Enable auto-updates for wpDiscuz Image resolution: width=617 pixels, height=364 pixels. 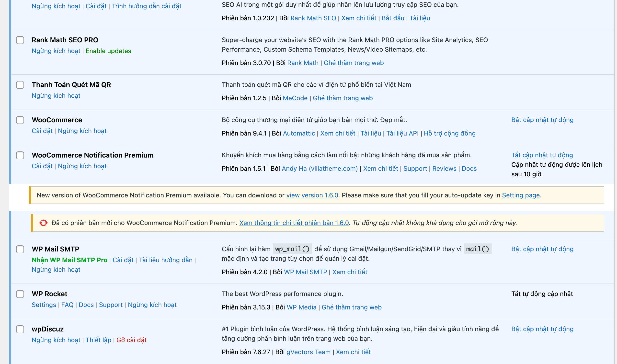[542, 329]
